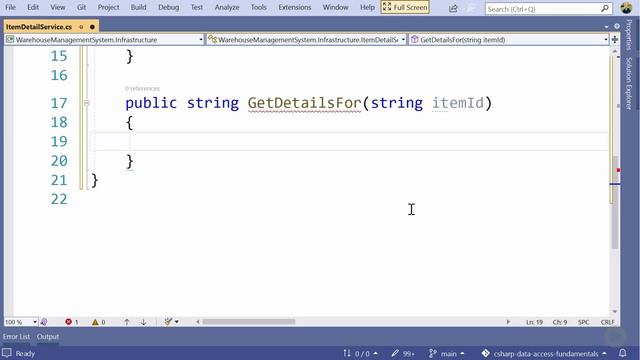Screen dimensions: 640x360
Task: Open the main branch selector
Action: 447,353
